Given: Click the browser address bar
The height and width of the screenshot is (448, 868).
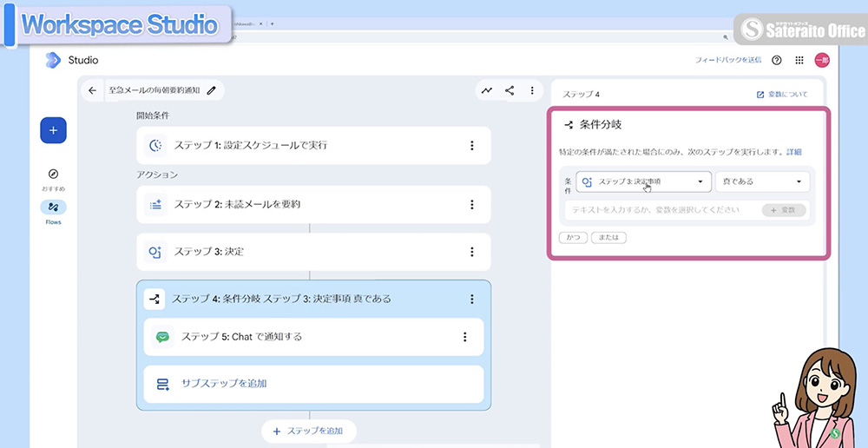Looking at the screenshot, I should pyautogui.click(x=476, y=37).
